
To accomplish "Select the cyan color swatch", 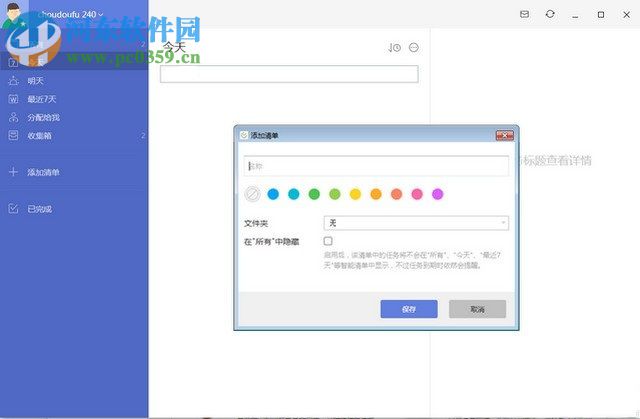I will coord(293,194).
